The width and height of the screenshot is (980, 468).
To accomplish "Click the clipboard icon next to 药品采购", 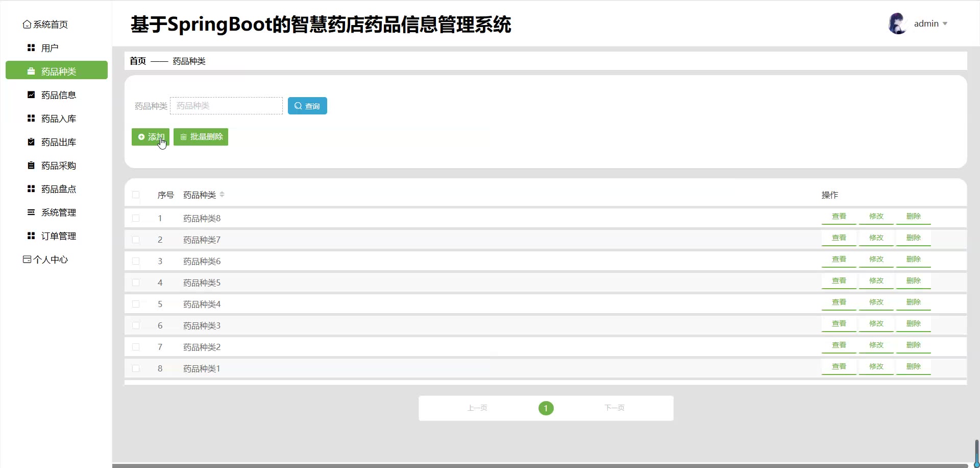I will 31,166.
